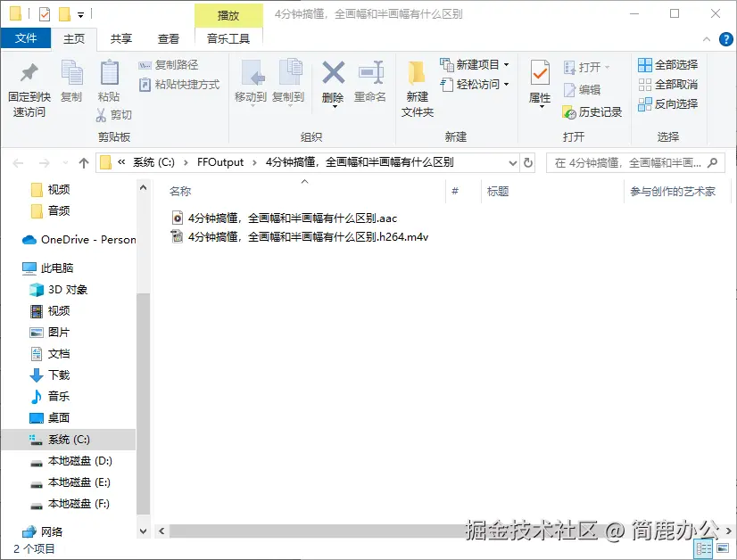Click 全部取消 to clear selection
Image resolution: width=737 pixels, height=560 pixels.
(x=667, y=84)
